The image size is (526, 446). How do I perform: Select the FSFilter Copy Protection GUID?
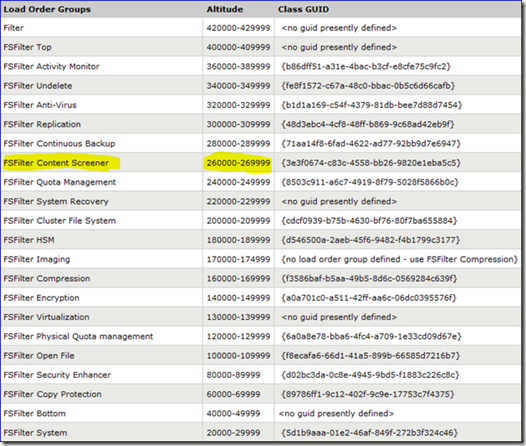pos(368,394)
